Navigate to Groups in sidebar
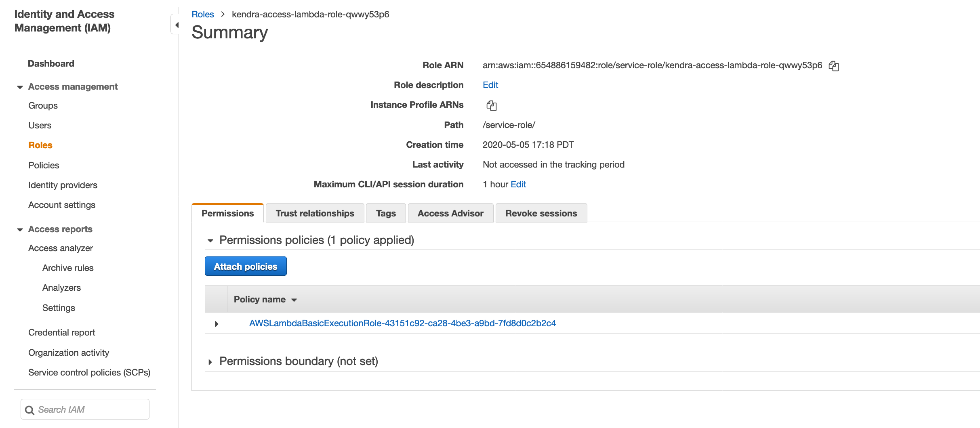 pyautogui.click(x=43, y=105)
